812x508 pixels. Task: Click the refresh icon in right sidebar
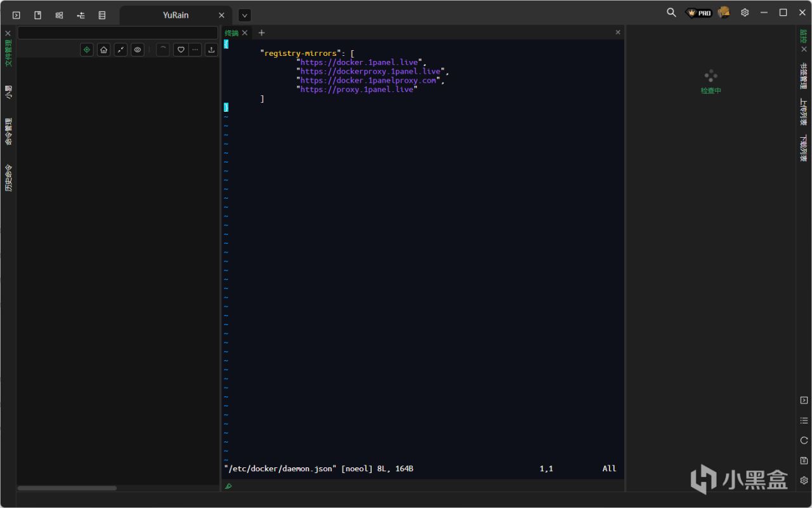point(804,440)
